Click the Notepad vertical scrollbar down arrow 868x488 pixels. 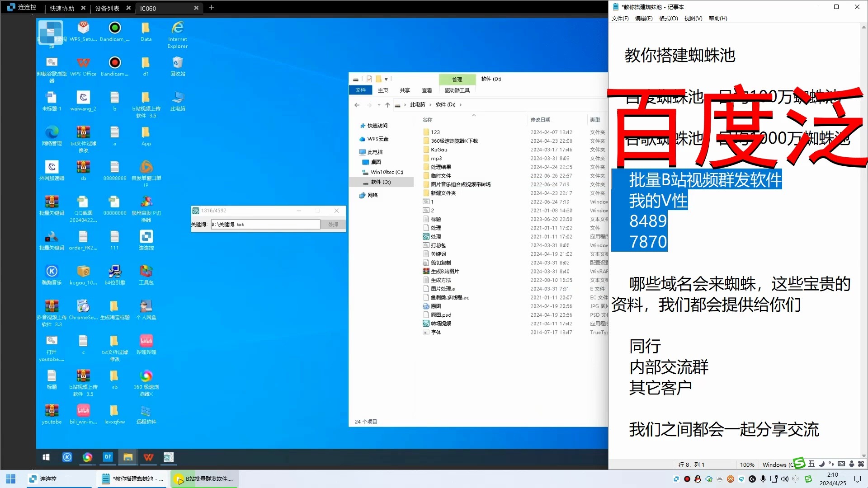click(x=864, y=456)
